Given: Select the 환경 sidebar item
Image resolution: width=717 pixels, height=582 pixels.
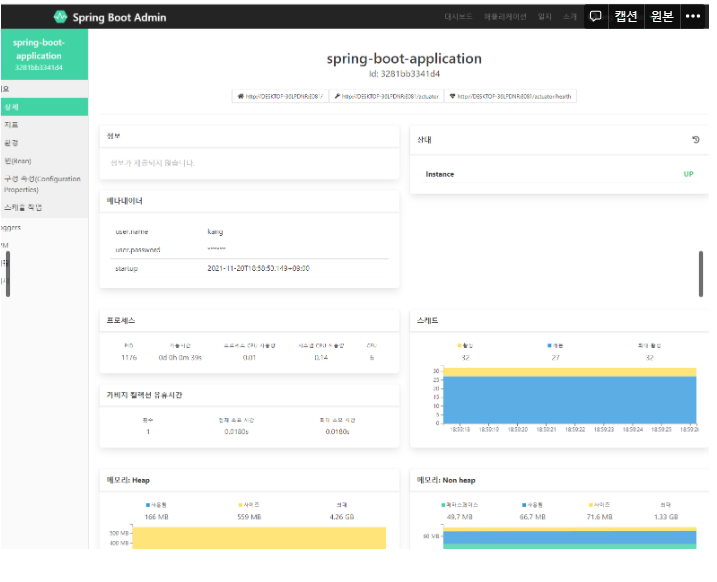Looking at the screenshot, I should click(x=44, y=143).
